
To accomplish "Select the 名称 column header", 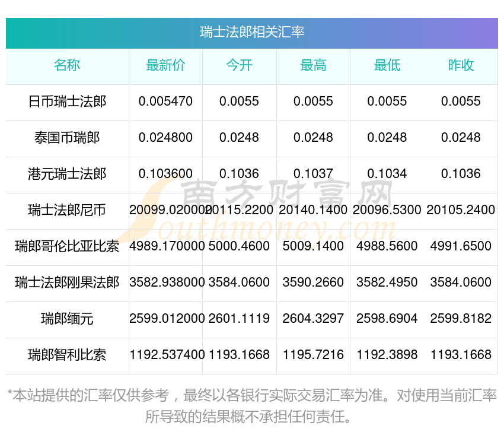I will [x=67, y=65].
